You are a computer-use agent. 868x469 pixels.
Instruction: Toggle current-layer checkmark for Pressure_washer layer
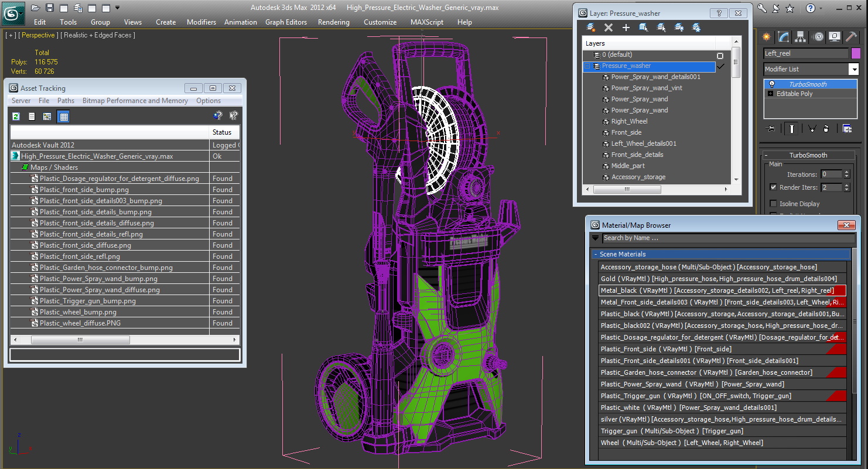pyautogui.click(x=720, y=66)
